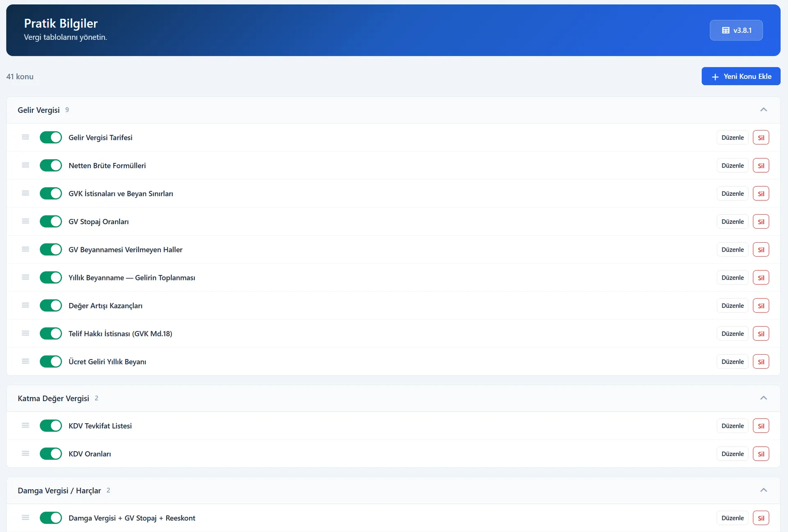This screenshot has height=532, width=788.
Task: Delete GV Beyannamesi Verilmeyen Haller
Action: pos(761,250)
